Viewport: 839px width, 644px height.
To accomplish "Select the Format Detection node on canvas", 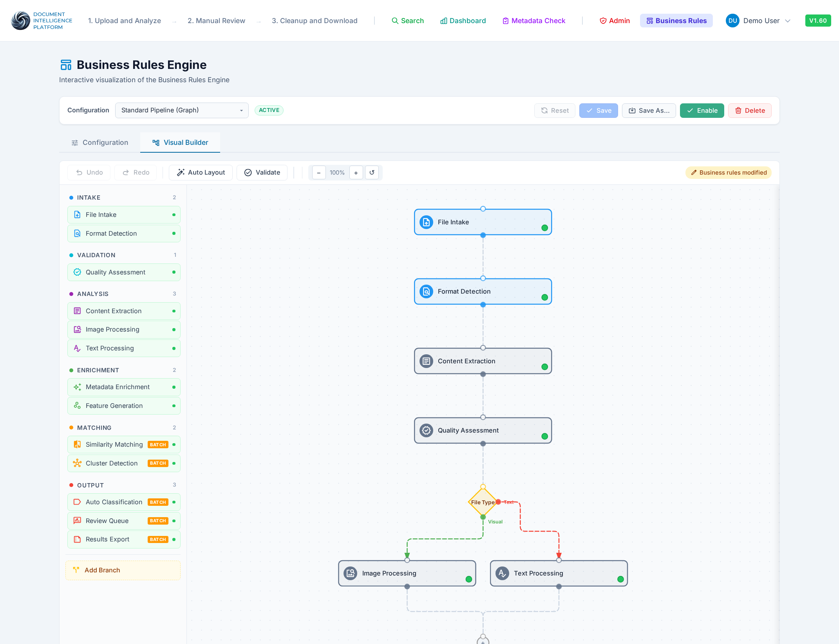I will click(x=483, y=292).
